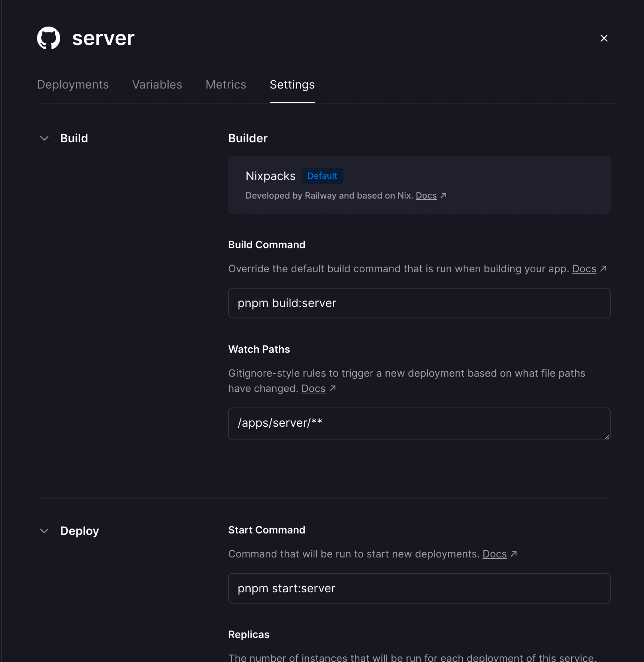Close the server settings panel
Image resolution: width=644 pixels, height=662 pixels.
(604, 38)
